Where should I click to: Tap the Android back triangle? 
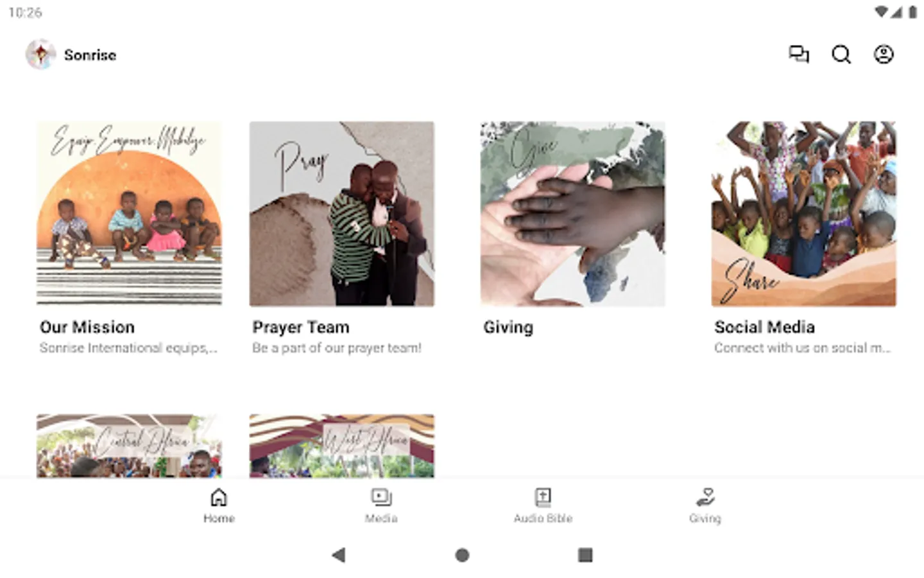click(339, 555)
